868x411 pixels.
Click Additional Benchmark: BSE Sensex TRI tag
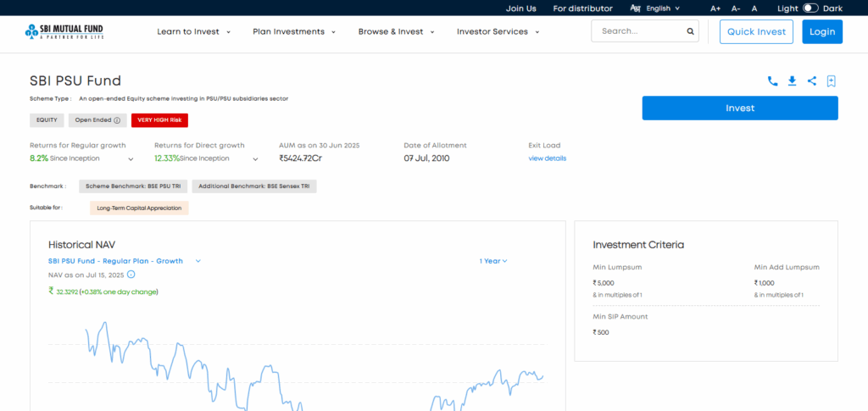(x=254, y=186)
